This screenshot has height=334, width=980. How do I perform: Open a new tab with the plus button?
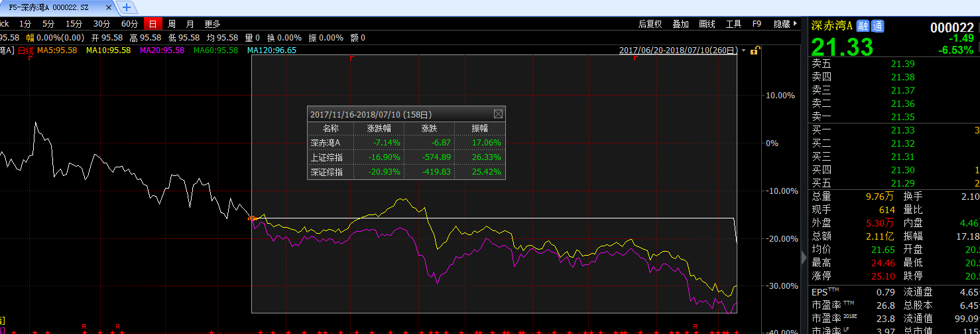coord(127,7)
